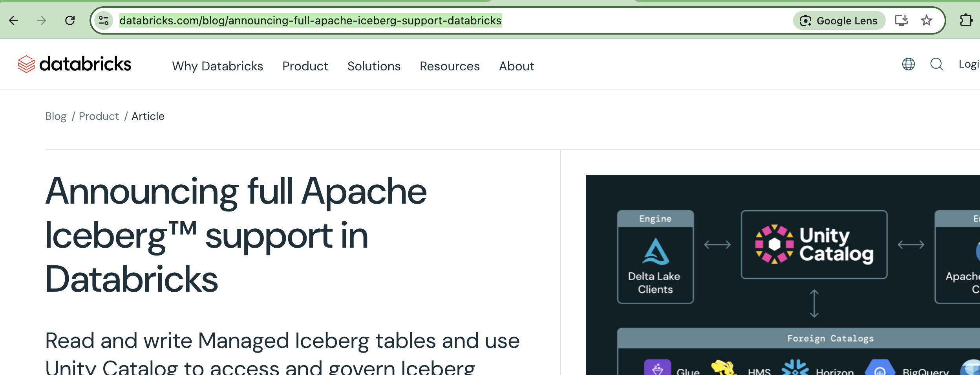The image size is (980, 375).
Task: Open the Product navigation menu
Action: (x=305, y=66)
